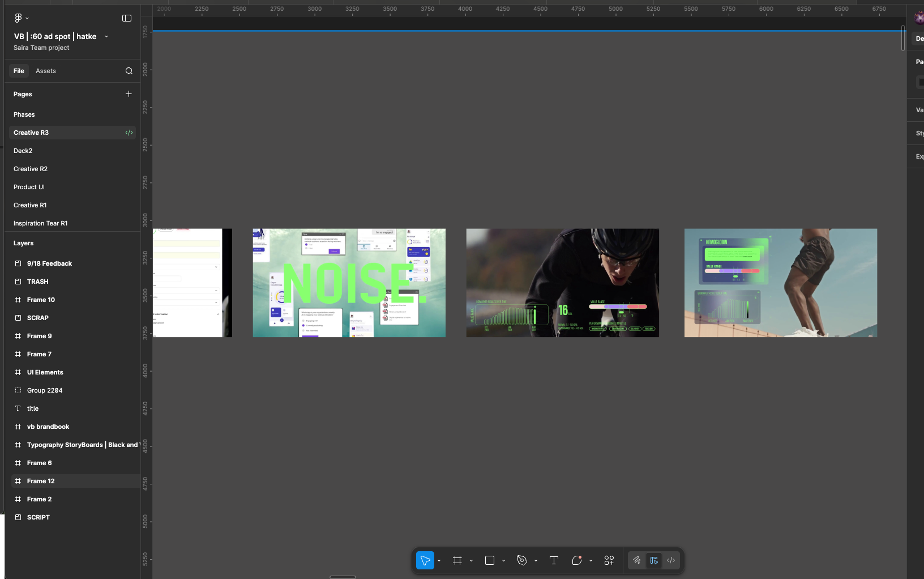Click the canvas vertical scrollbar
The height and width of the screenshot is (579, 924).
(x=903, y=38)
